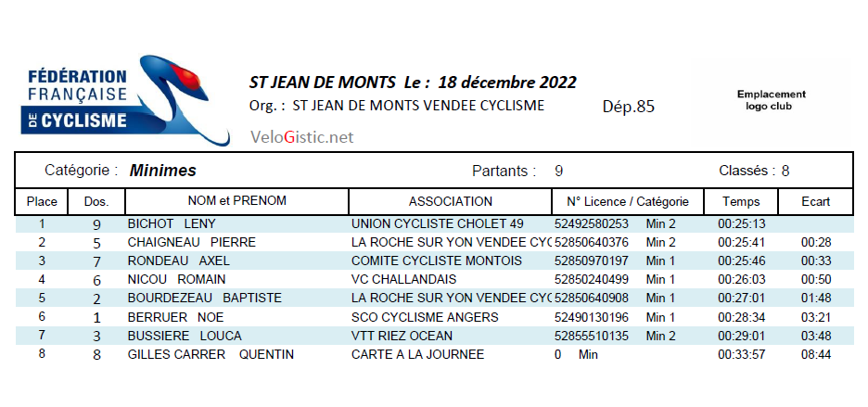Select the Ecart column header

(x=815, y=201)
